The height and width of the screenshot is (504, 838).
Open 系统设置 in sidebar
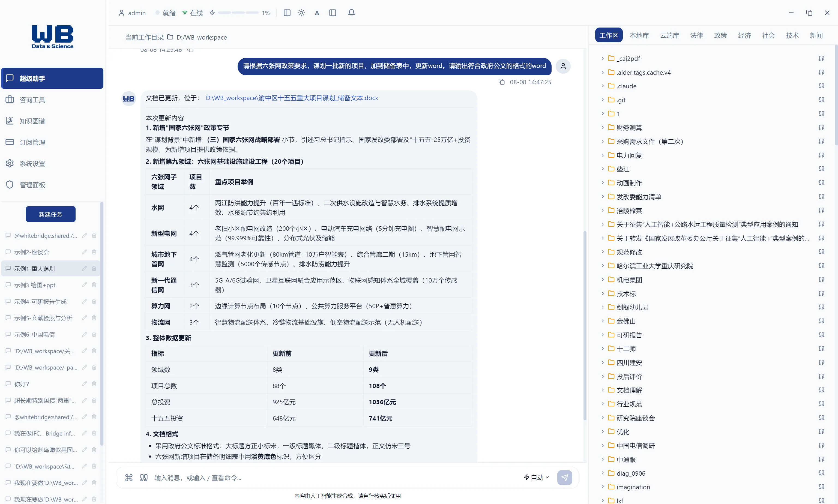click(52, 164)
